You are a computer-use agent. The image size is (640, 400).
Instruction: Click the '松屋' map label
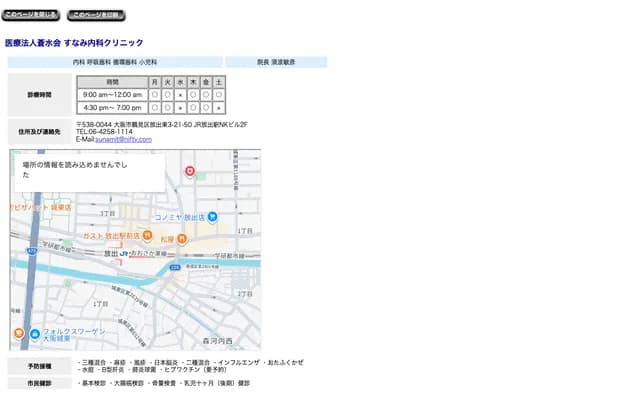pos(167,239)
